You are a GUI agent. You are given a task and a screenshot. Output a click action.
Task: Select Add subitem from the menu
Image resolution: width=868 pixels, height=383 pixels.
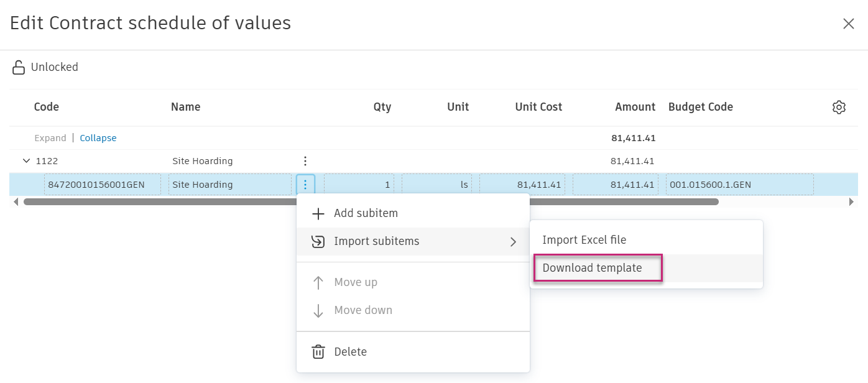click(366, 213)
